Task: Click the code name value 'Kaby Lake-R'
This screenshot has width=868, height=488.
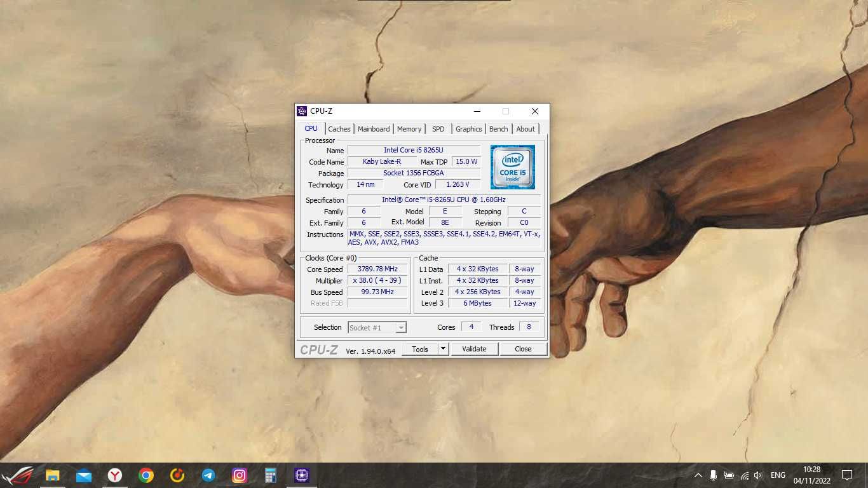Action: 382,161
